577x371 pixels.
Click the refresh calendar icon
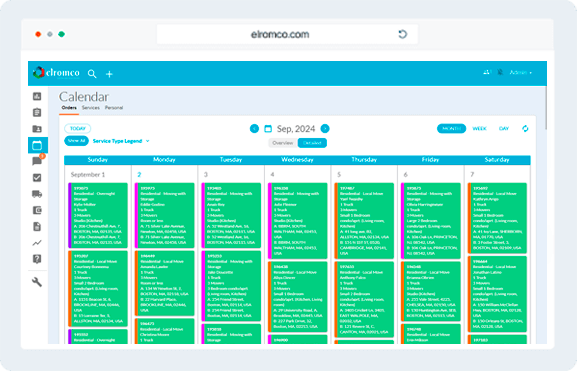(x=525, y=128)
